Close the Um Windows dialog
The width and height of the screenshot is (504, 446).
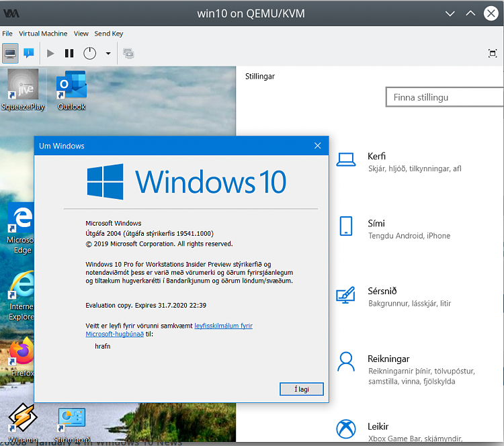point(318,146)
